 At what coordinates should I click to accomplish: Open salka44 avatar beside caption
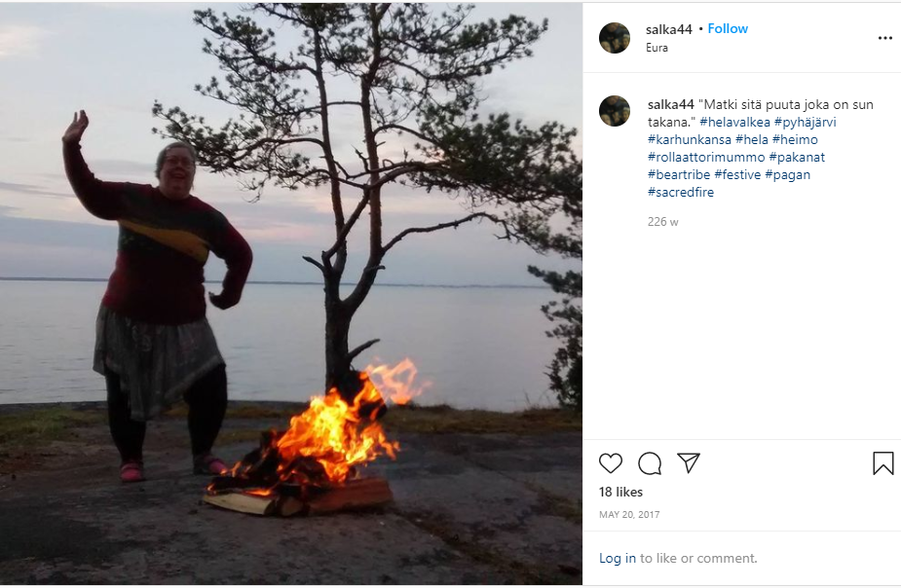pyautogui.click(x=615, y=111)
